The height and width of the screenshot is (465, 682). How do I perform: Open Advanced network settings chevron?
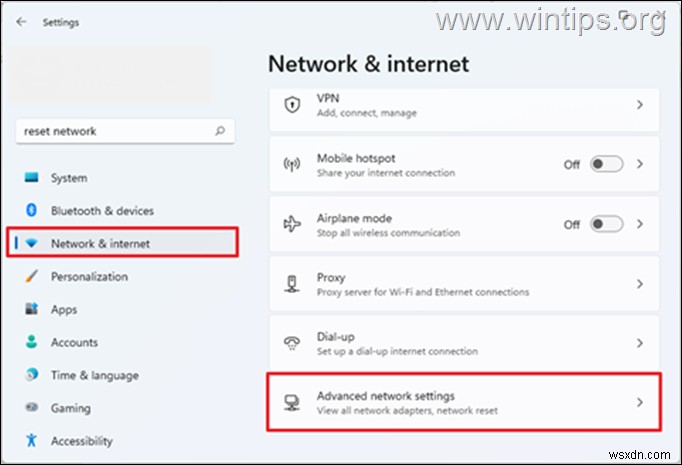[x=640, y=403]
